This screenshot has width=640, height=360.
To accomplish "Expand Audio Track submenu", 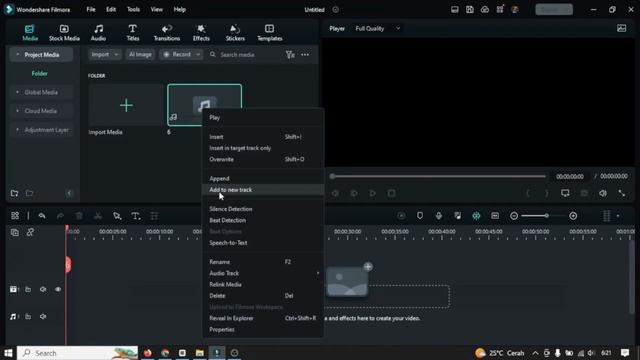I will point(263,273).
